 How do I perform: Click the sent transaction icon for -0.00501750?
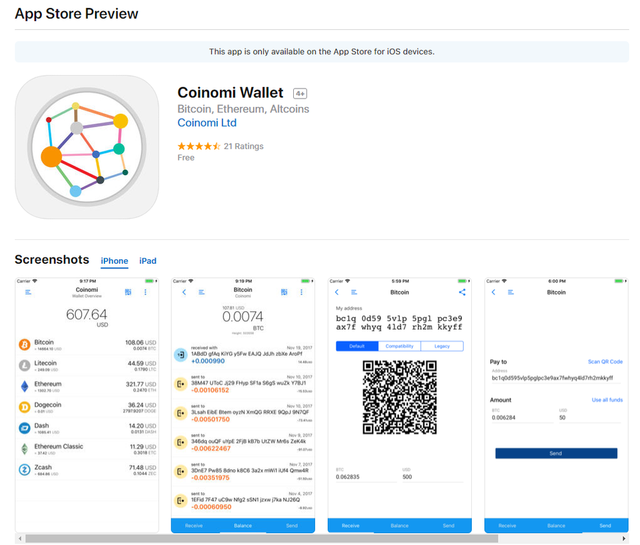coord(181,413)
